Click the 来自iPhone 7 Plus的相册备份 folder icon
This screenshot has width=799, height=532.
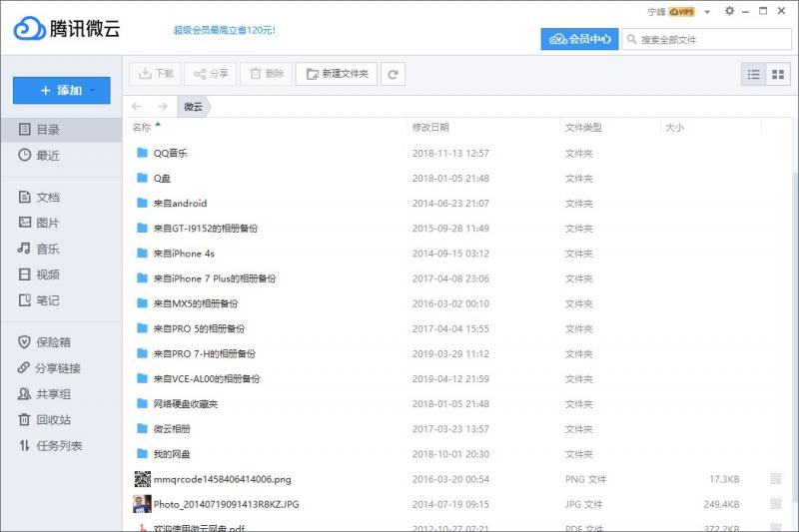pyautogui.click(x=142, y=277)
